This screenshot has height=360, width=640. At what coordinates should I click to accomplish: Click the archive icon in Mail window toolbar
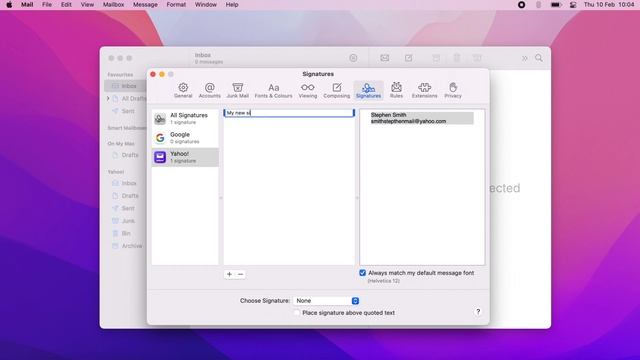436,58
